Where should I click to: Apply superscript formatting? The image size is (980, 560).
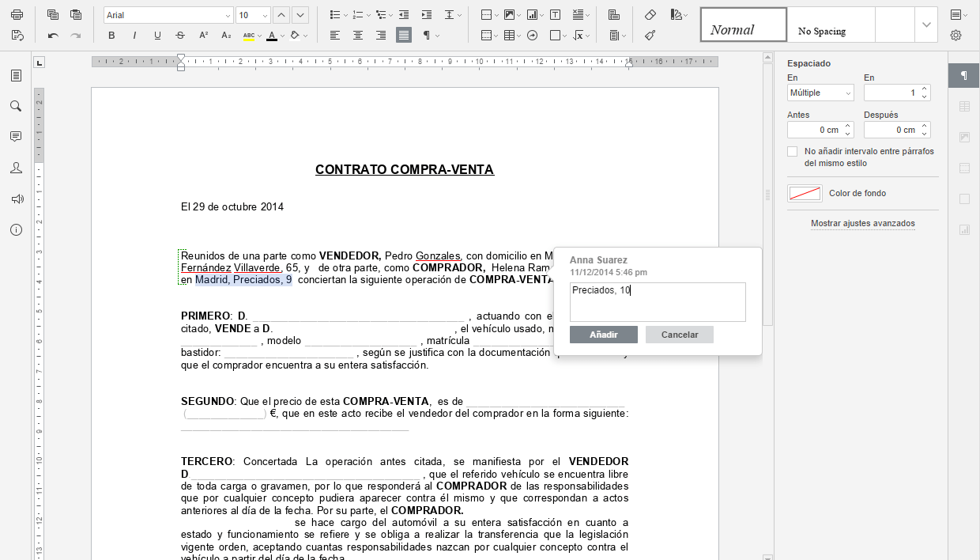204,35
